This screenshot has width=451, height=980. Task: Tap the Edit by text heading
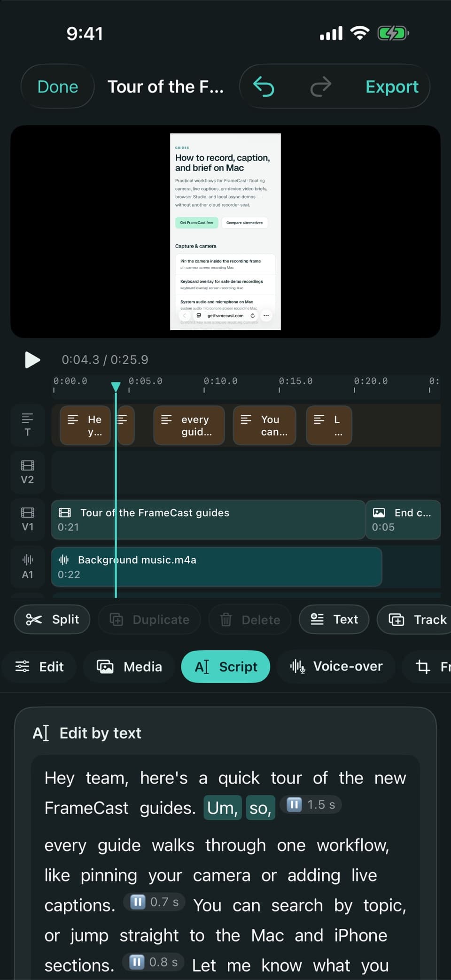pos(100,733)
